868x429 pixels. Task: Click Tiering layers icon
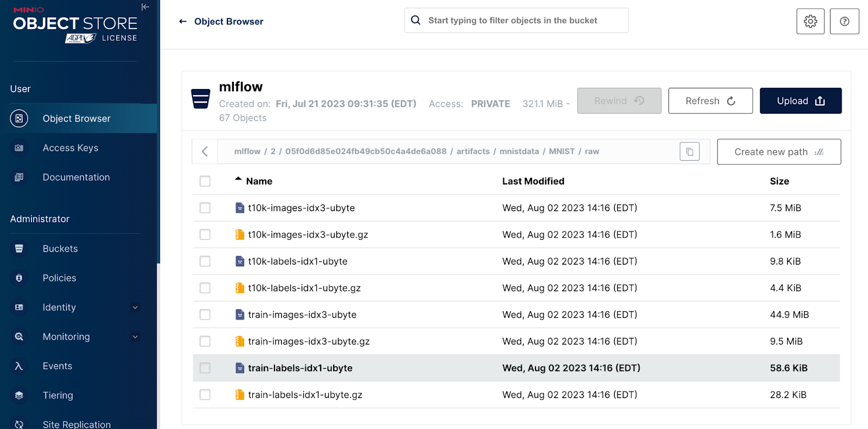[x=19, y=395]
